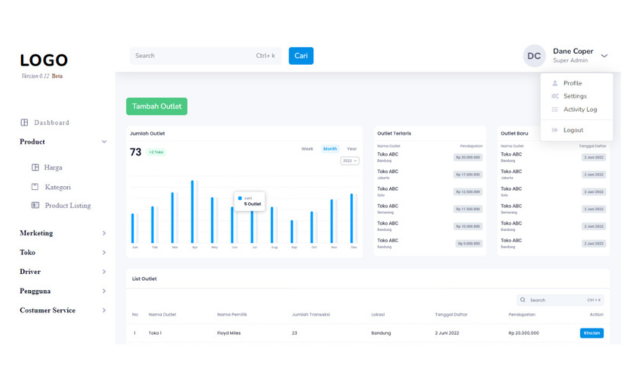Open the Driver menu label
The image size is (630, 386).
click(x=30, y=272)
